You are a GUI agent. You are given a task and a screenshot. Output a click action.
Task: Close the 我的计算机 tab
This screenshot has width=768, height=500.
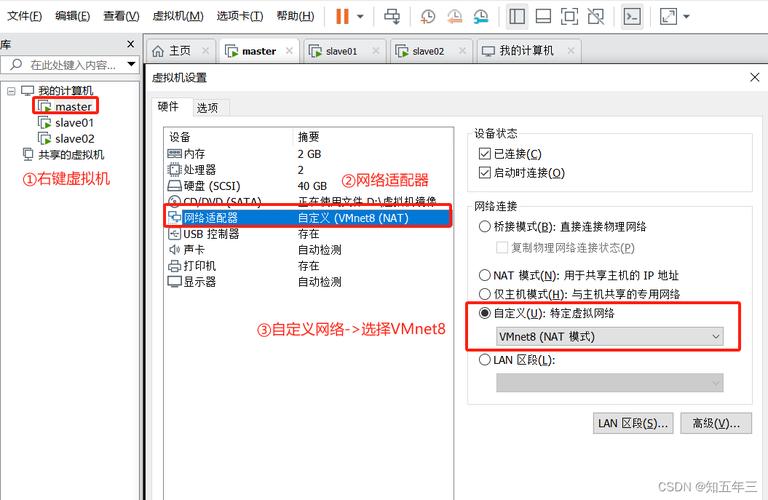click(x=571, y=51)
